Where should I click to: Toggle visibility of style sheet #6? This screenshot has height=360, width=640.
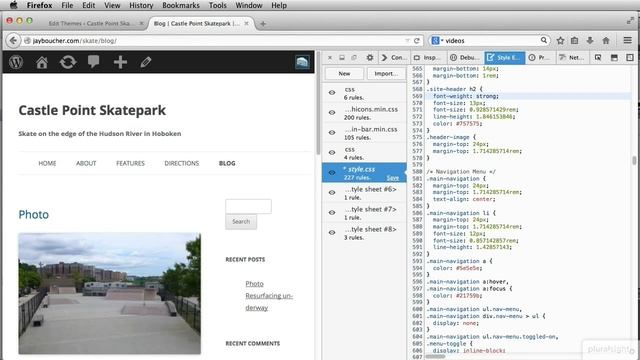(x=332, y=193)
